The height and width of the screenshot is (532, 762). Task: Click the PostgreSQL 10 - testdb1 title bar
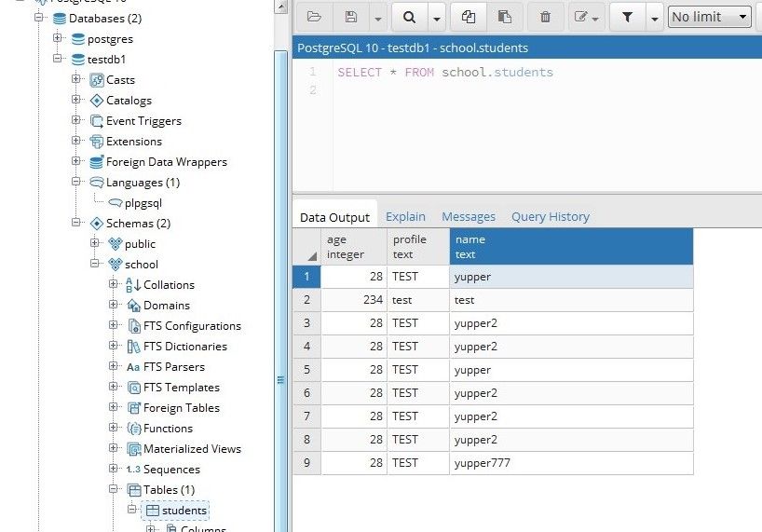pos(527,48)
